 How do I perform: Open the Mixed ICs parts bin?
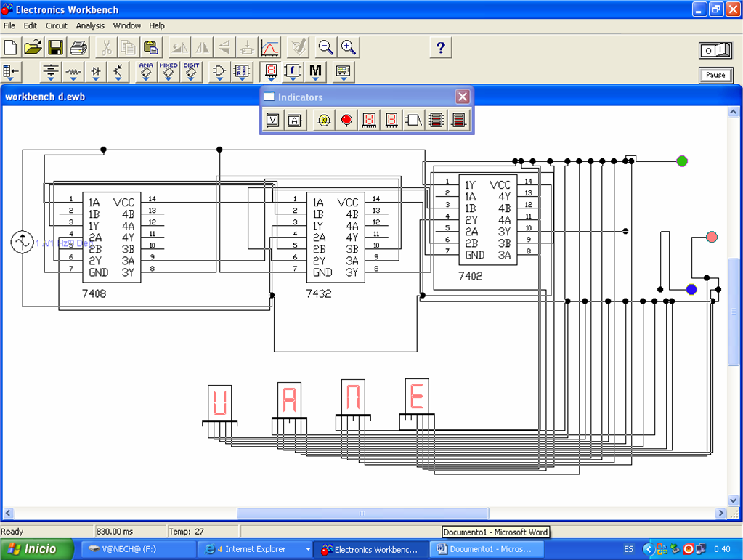[x=169, y=71]
